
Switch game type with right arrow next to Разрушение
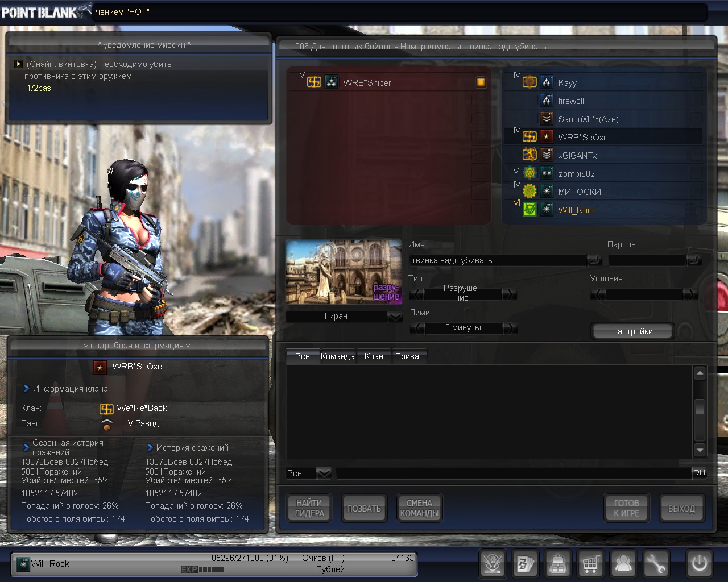pyautogui.click(x=510, y=294)
